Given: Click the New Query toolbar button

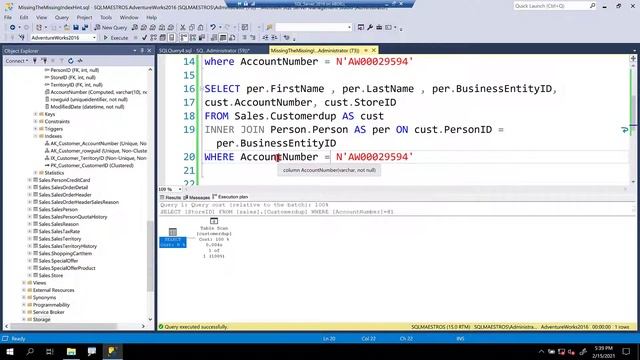Looking at the screenshot, I should coord(111,27).
